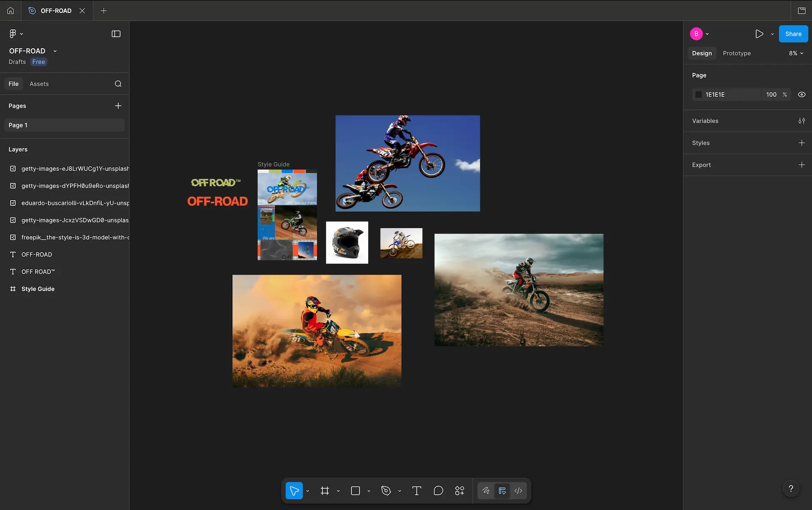Open the Actions and components tool
Screen dimensions: 812x510
459,491
